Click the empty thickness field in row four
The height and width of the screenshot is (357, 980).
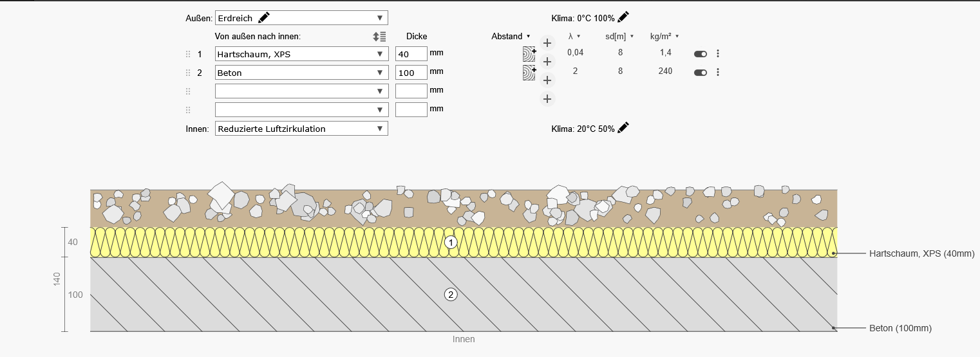pyautogui.click(x=411, y=110)
